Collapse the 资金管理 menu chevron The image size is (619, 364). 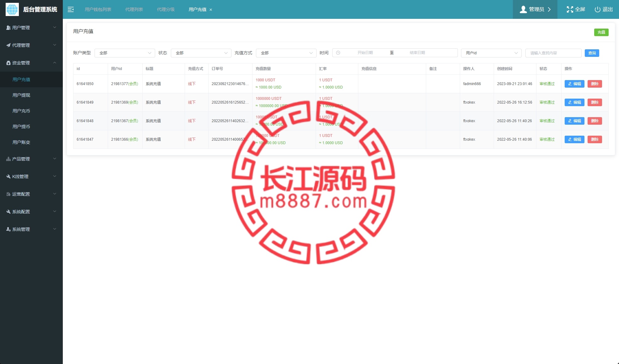(x=55, y=62)
